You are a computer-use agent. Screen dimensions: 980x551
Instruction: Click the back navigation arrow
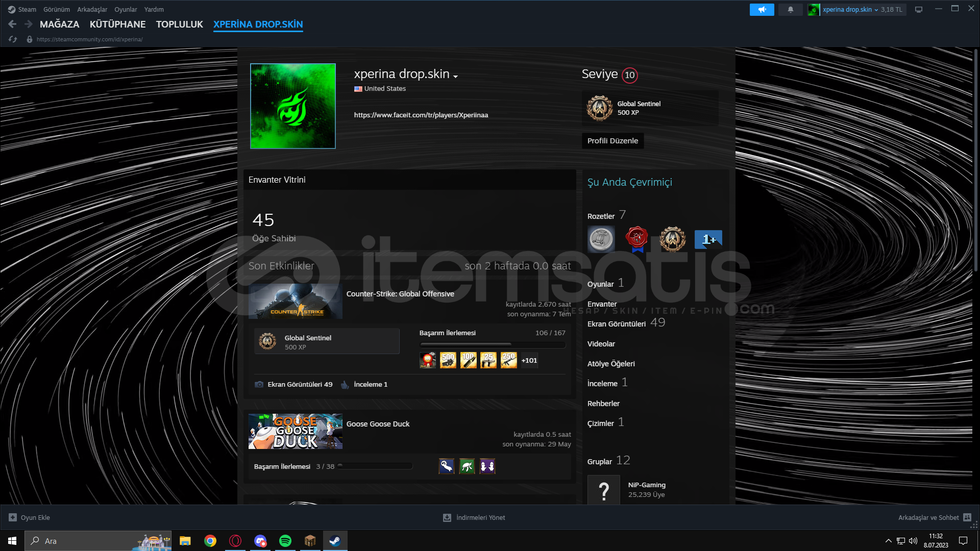click(12, 24)
